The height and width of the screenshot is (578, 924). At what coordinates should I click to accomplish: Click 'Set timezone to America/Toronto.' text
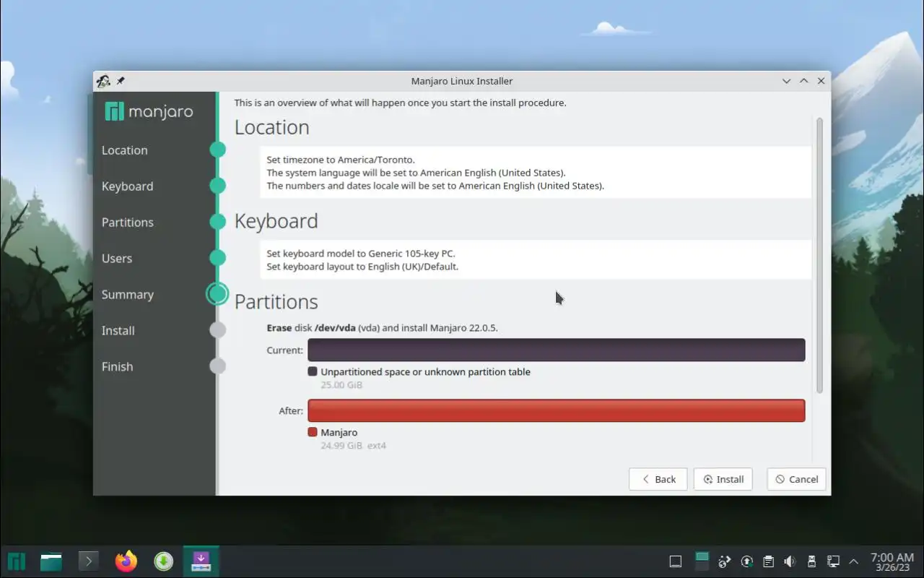(341, 160)
